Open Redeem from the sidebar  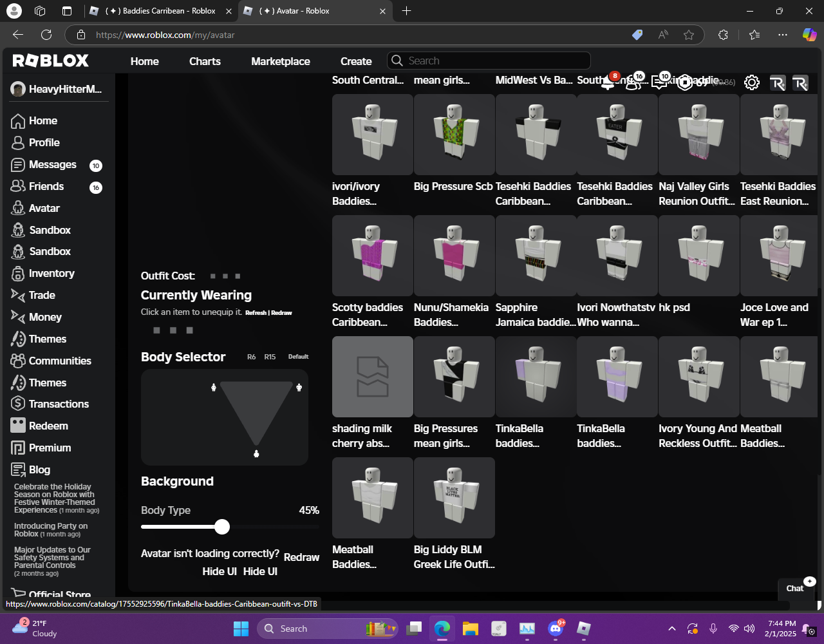click(40, 426)
